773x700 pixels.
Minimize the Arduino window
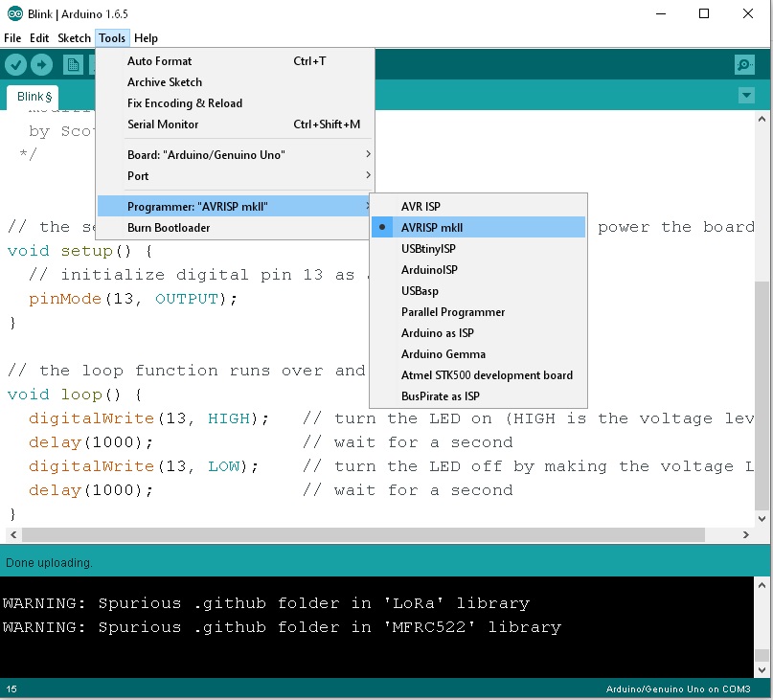[x=661, y=13]
